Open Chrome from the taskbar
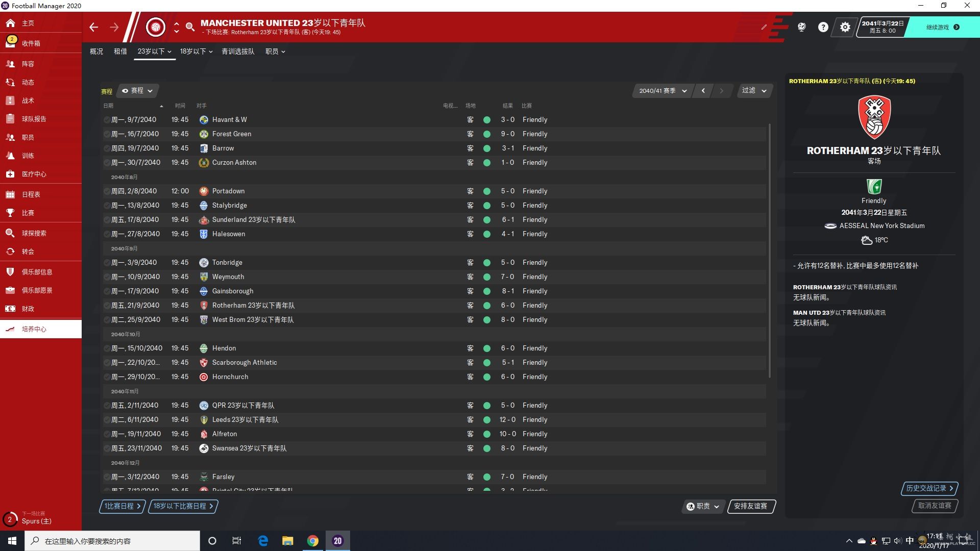The height and width of the screenshot is (551, 980). tap(313, 541)
